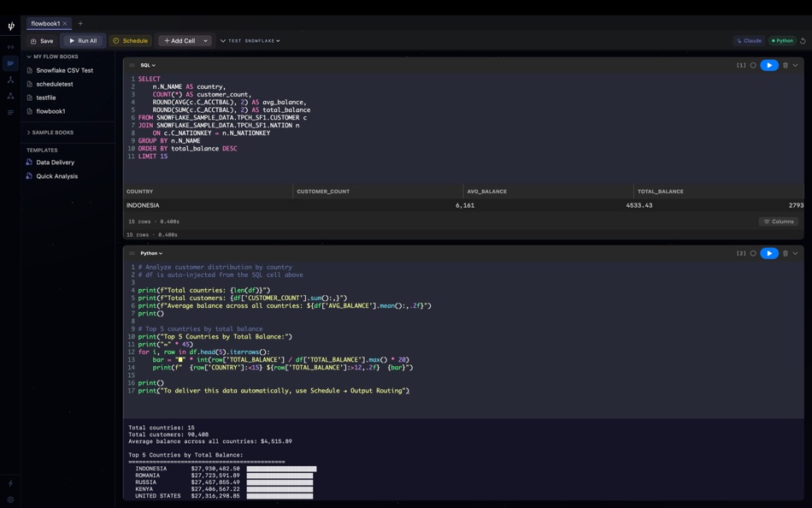Toggle the Python environment badge in the toolbar

[x=784, y=40]
